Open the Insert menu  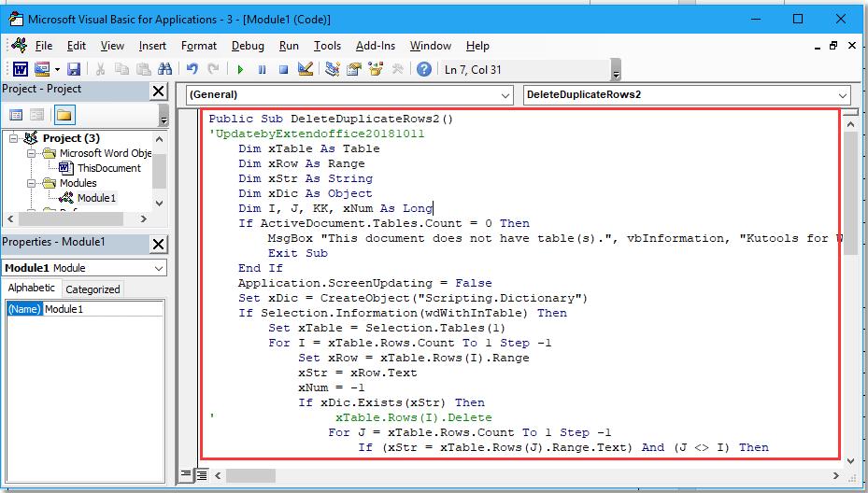click(x=152, y=46)
